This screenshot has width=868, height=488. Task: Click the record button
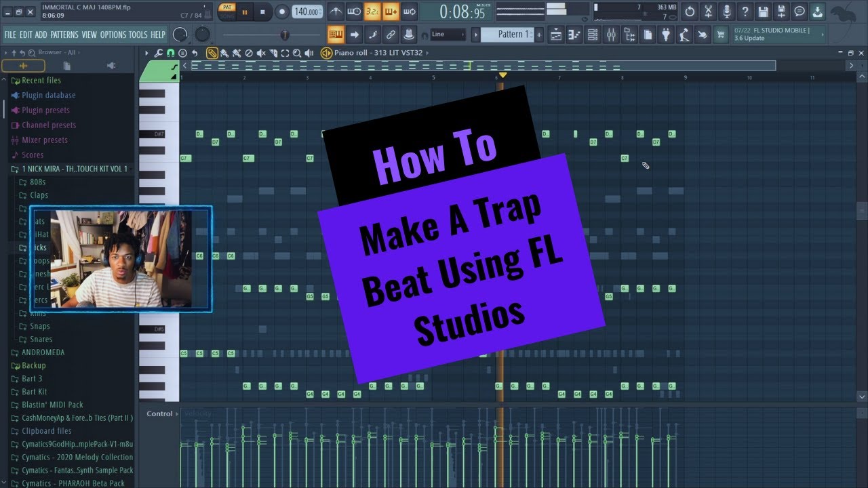281,12
